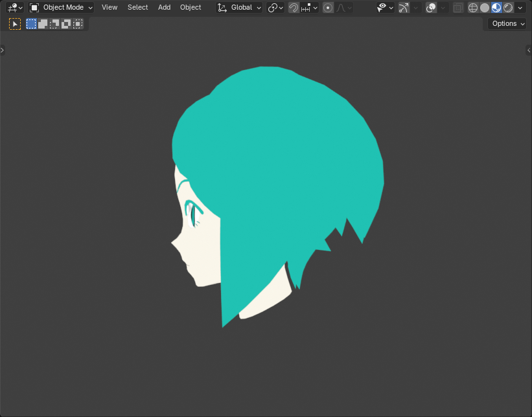Toggle the show overlays button
This screenshot has width=532, height=417.
point(431,8)
